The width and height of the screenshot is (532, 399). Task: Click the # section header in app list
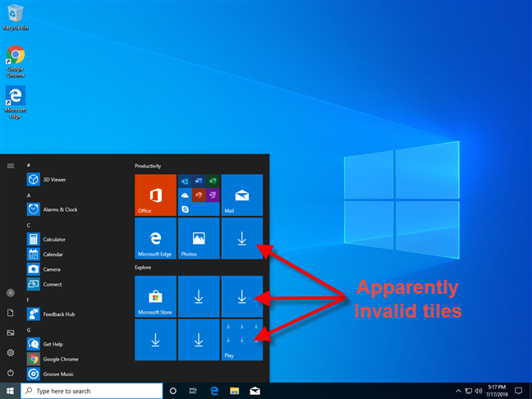[29, 165]
